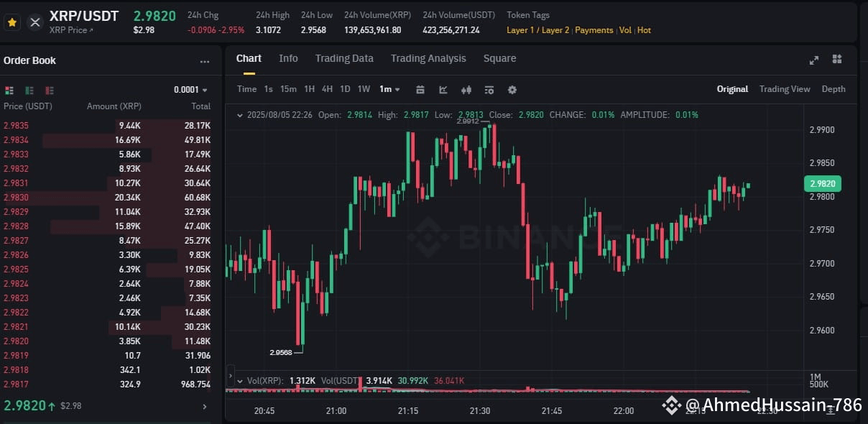Open the XRP Price link
Screen dimensions: 868x424
coord(71,30)
